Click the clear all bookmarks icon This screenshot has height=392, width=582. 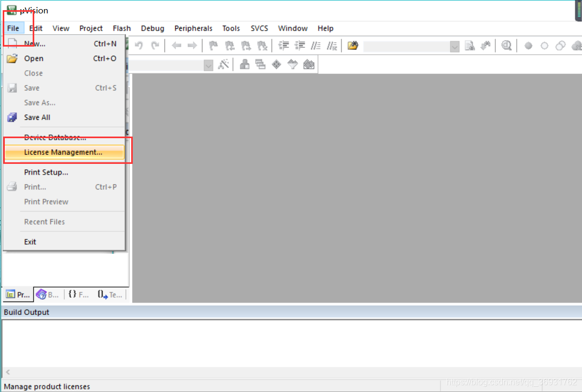coord(262,46)
